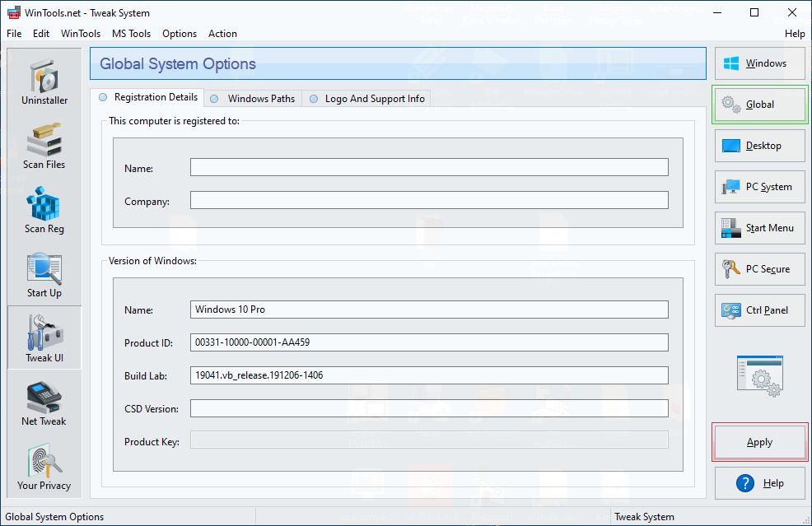The width and height of the screenshot is (812, 526).
Task: Click into the Company field
Action: click(x=429, y=200)
